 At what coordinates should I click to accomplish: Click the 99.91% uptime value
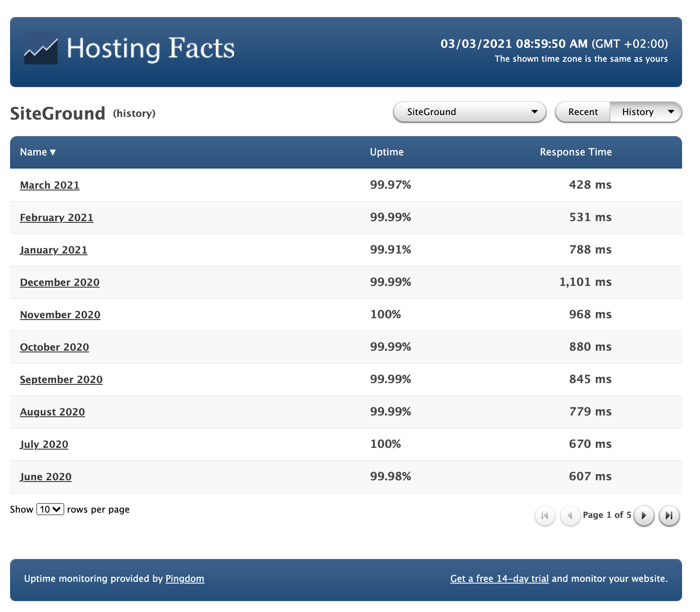click(x=391, y=250)
